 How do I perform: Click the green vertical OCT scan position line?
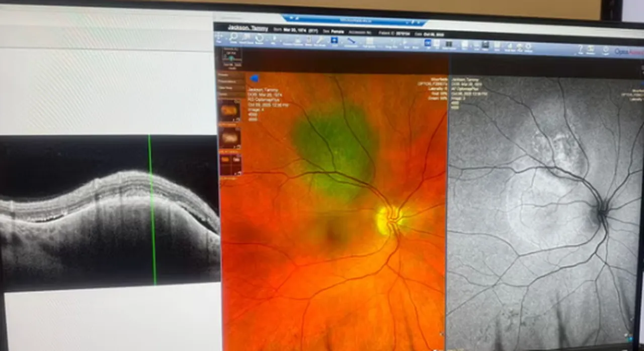pyautogui.click(x=152, y=211)
